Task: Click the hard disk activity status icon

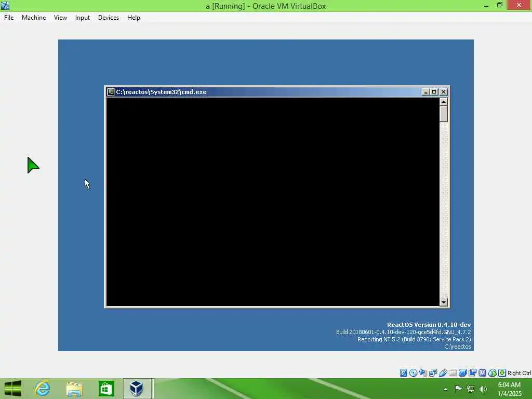Action: tap(403, 373)
